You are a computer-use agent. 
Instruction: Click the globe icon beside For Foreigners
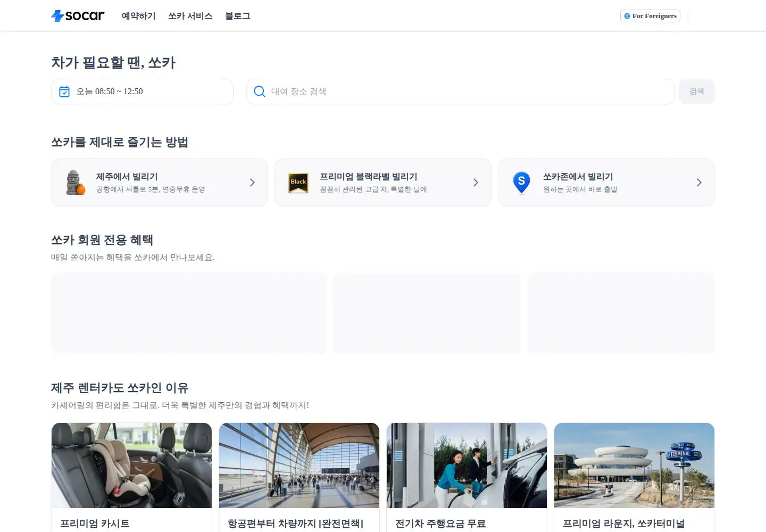pyautogui.click(x=627, y=16)
